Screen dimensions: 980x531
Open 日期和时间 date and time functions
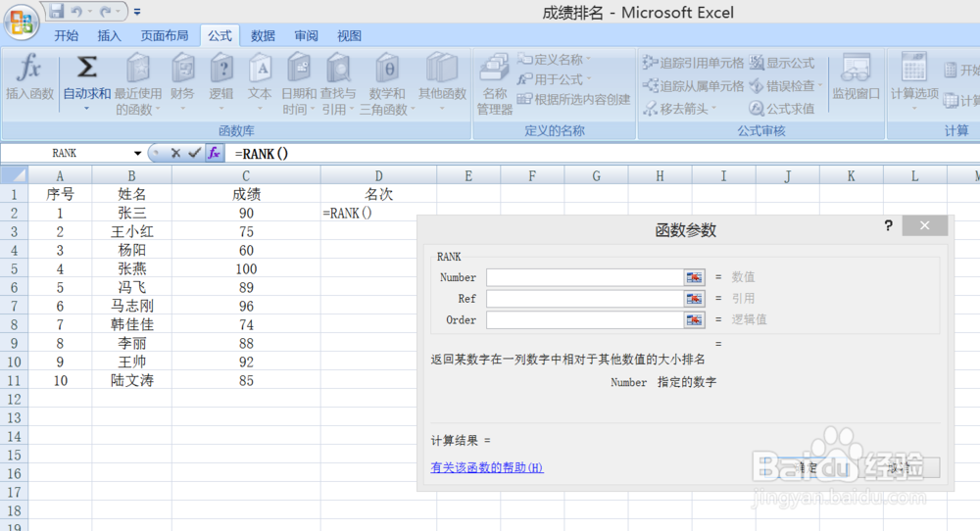[299, 84]
